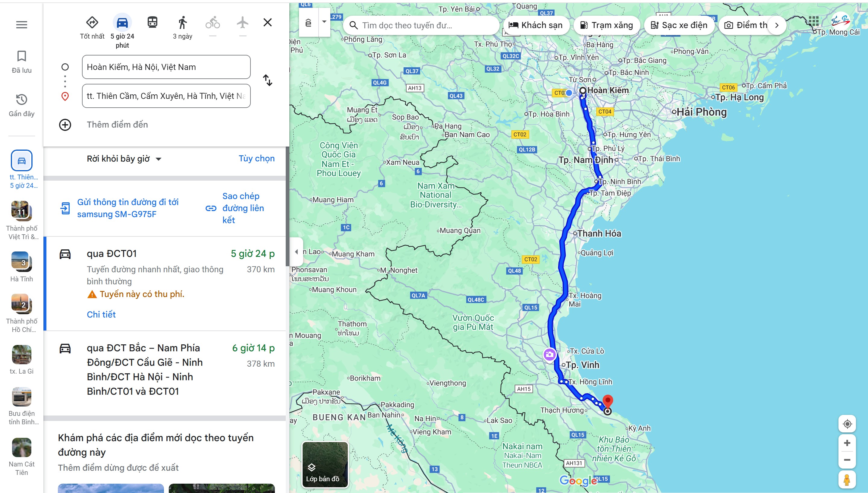The image size is (868, 493).
Task: Select driving mode 5 giờ 24 phút
Action: [x=122, y=23]
